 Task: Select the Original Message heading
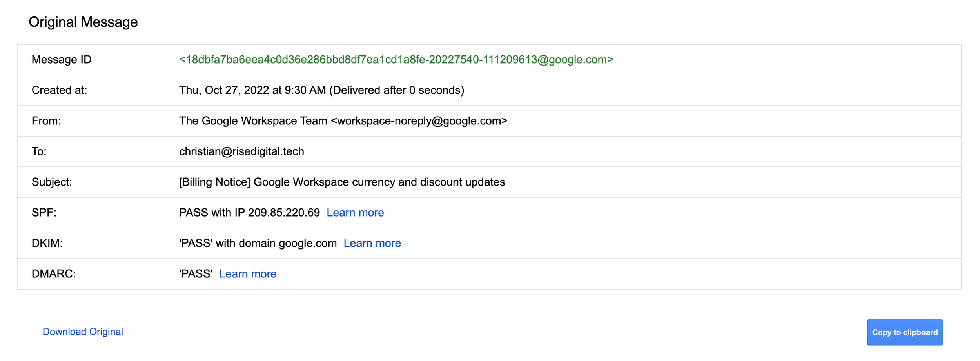tap(83, 22)
